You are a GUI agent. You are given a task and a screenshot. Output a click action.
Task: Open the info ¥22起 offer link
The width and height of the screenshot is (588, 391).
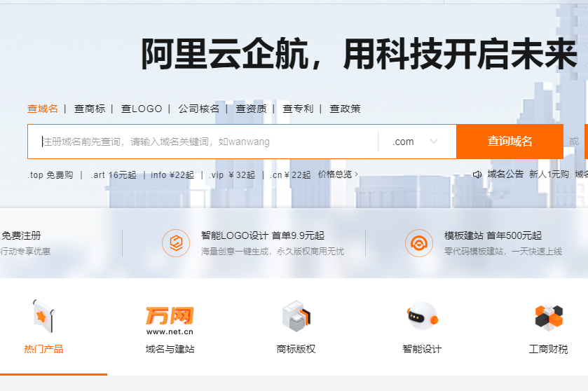pos(172,175)
